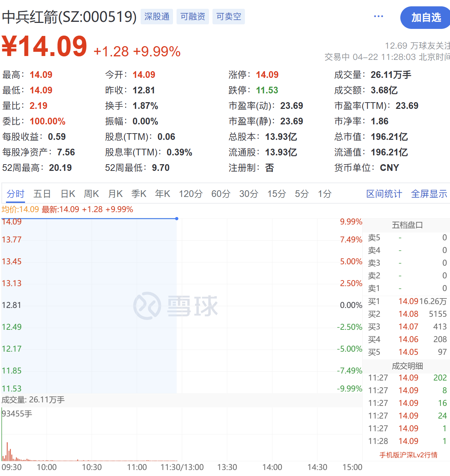Click the 加自选 add to watchlist button

[x=425, y=18]
